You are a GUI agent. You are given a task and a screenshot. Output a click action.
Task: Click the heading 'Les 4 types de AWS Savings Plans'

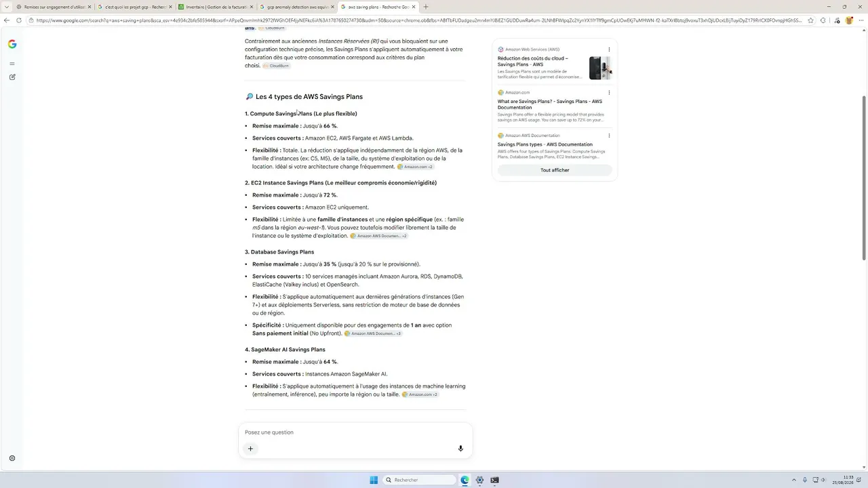309,97
